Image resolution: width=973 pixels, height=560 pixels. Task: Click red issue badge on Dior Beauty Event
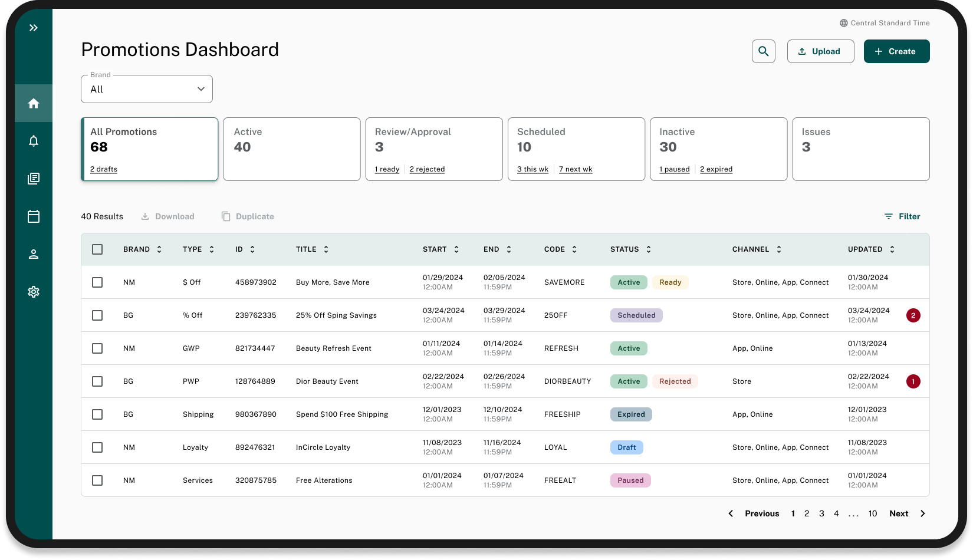pos(913,381)
